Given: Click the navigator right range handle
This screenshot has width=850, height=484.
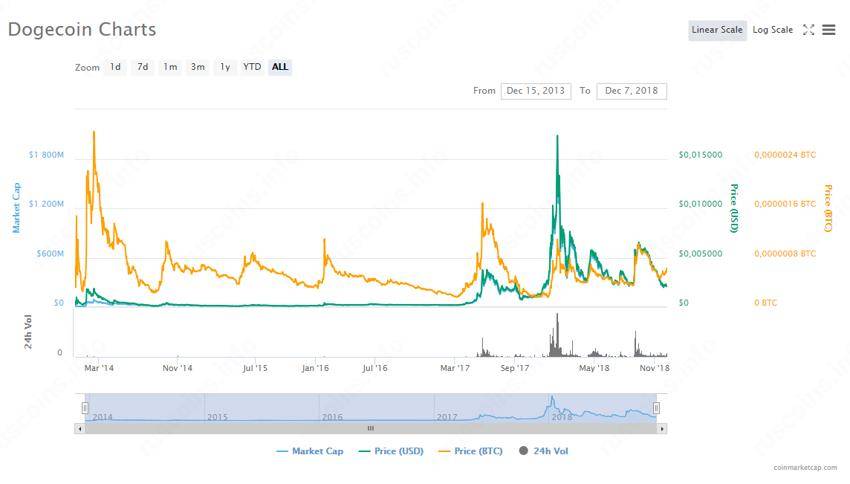Looking at the screenshot, I should (657, 408).
